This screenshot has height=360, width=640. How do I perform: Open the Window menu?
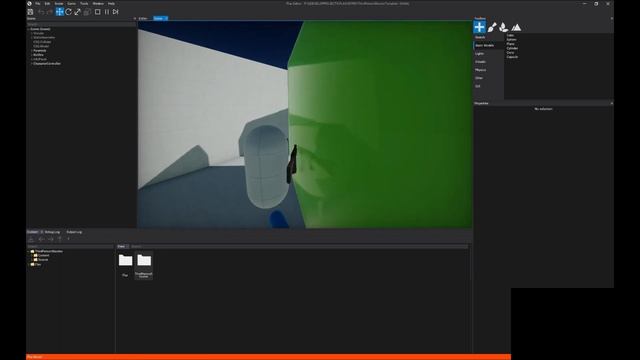98,3
